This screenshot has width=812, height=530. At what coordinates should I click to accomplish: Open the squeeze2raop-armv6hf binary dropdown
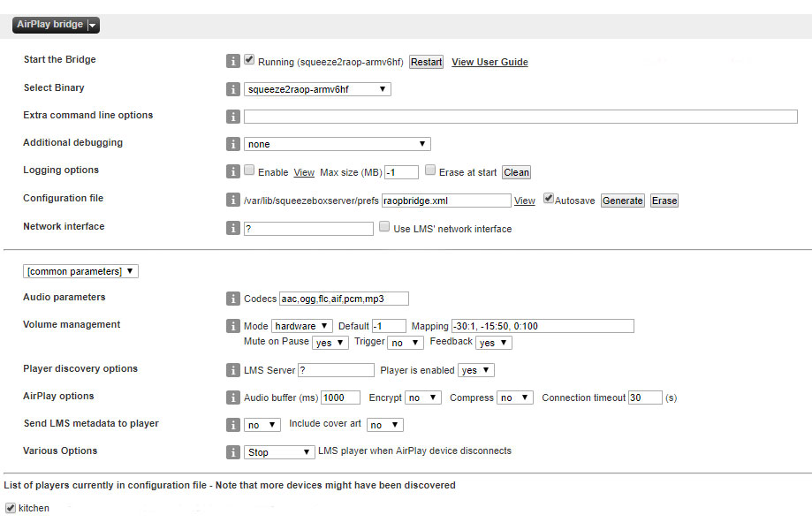pyautogui.click(x=317, y=89)
